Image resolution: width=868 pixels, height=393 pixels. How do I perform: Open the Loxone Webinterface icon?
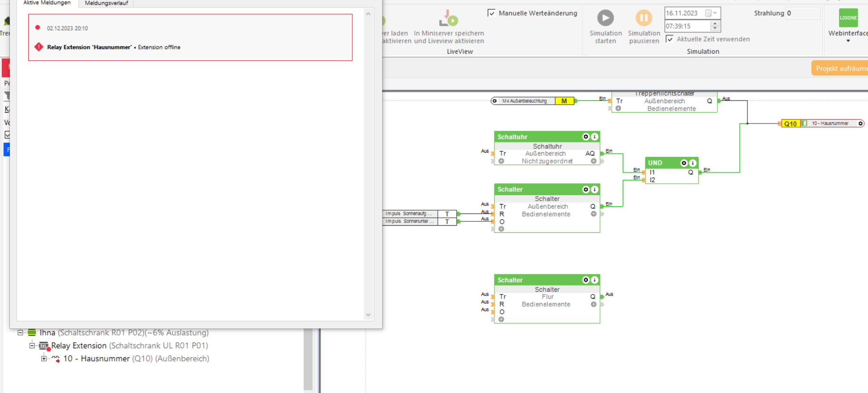[848, 18]
